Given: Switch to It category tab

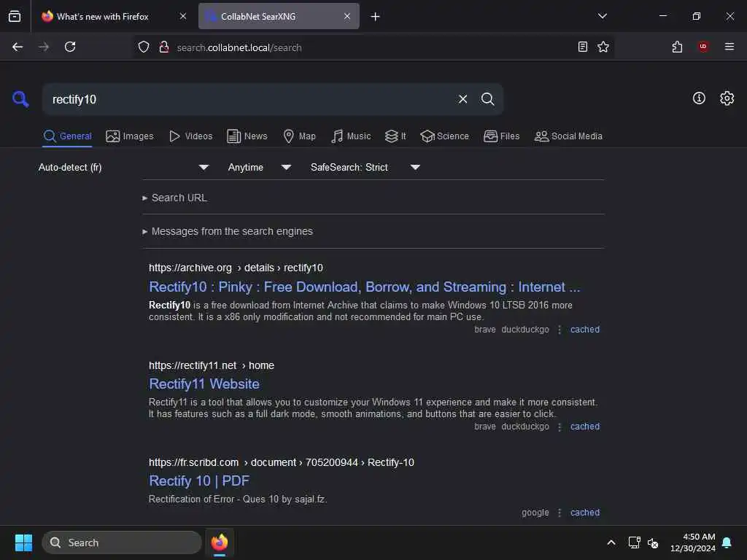Looking at the screenshot, I should pyautogui.click(x=395, y=136).
